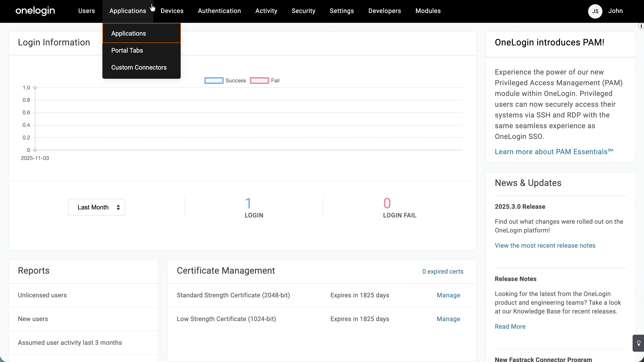644x362 pixels.
Task: Switch to the Security section
Action: (303, 11)
